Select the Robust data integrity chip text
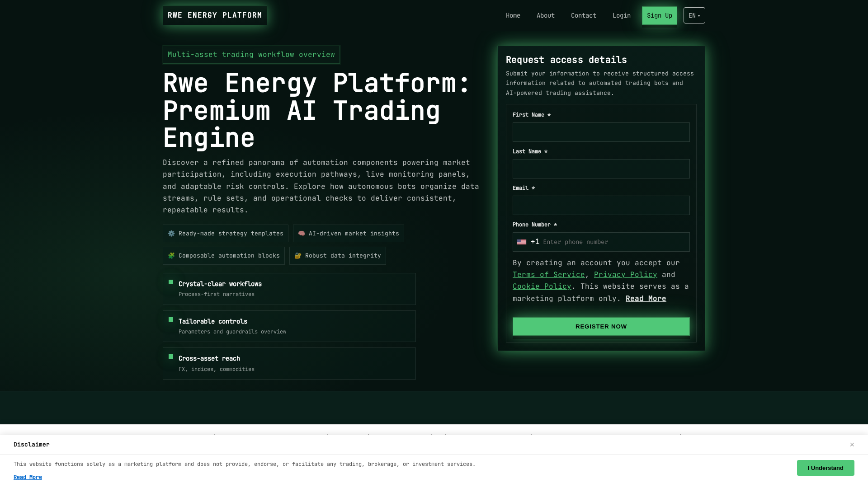 pyautogui.click(x=343, y=256)
